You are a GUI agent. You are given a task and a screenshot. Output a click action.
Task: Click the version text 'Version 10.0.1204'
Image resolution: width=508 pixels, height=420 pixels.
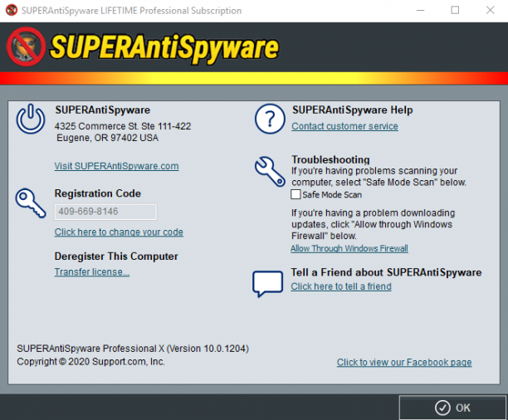[208, 349]
